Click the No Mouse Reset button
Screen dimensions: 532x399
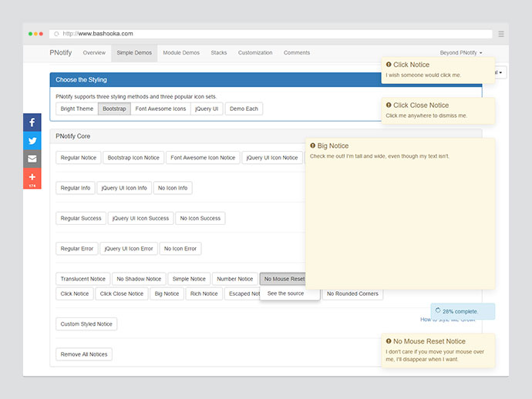point(283,279)
